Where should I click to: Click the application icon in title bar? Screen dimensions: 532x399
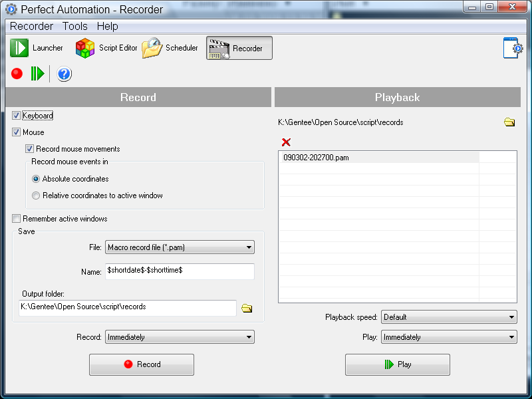click(x=11, y=9)
